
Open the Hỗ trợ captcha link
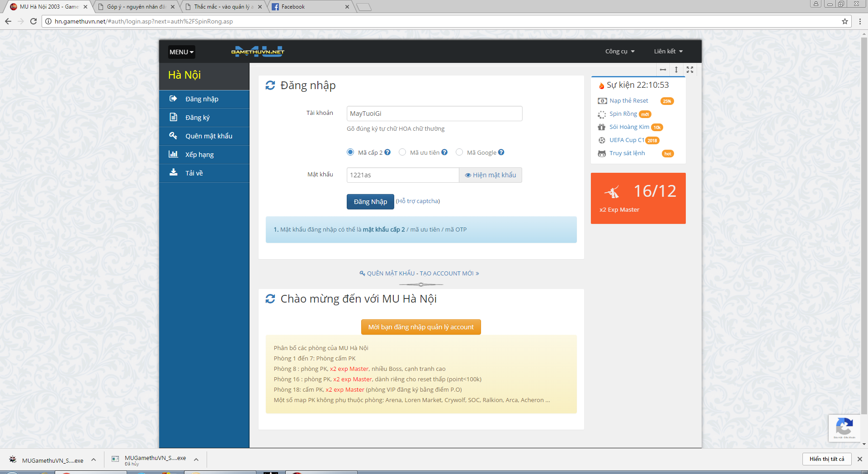click(x=418, y=201)
